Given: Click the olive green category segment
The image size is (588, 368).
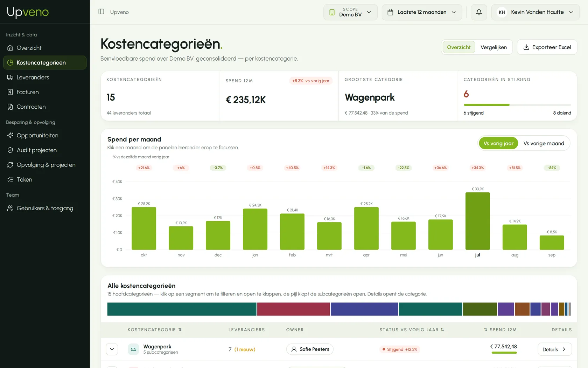Looking at the screenshot, I should (480, 309).
